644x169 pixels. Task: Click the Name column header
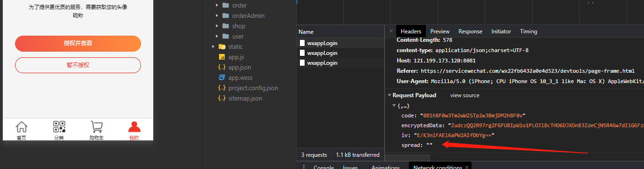[x=306, y=32]
